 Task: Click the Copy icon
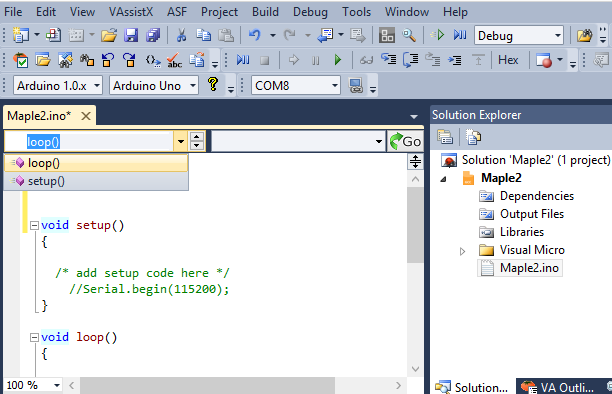[203, 36]
